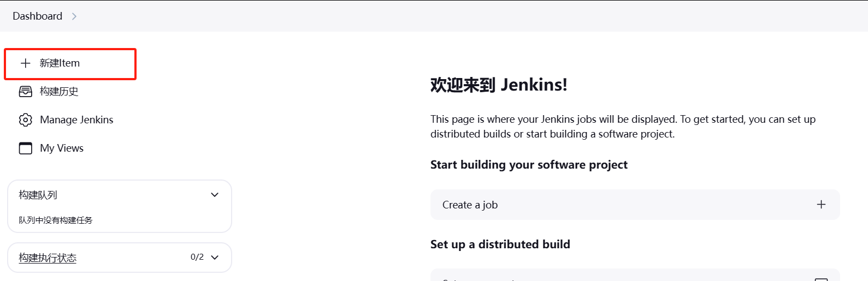Click the 构建队列 panel title
868x281 pixels.
[38, 195]
